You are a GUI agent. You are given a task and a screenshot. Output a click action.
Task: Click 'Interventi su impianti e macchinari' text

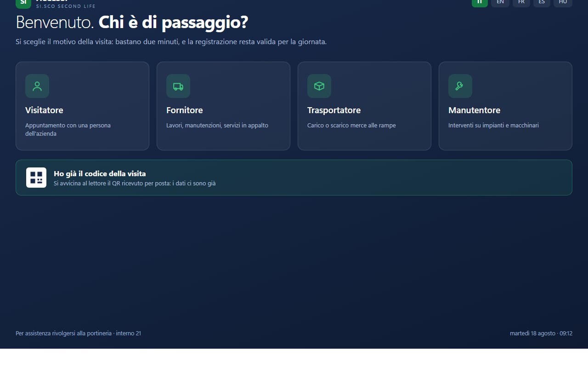[x=493, y=125]
